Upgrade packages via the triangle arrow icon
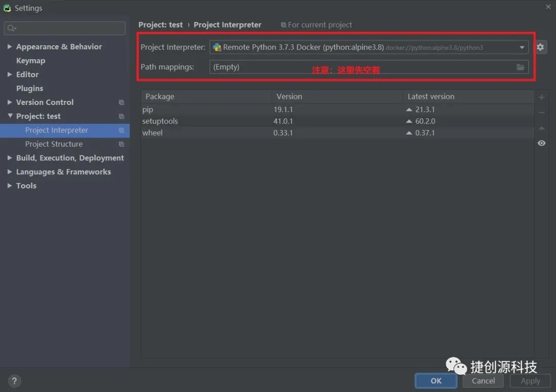The width and height of the screenshot is (556, 392). coord(541,128)
